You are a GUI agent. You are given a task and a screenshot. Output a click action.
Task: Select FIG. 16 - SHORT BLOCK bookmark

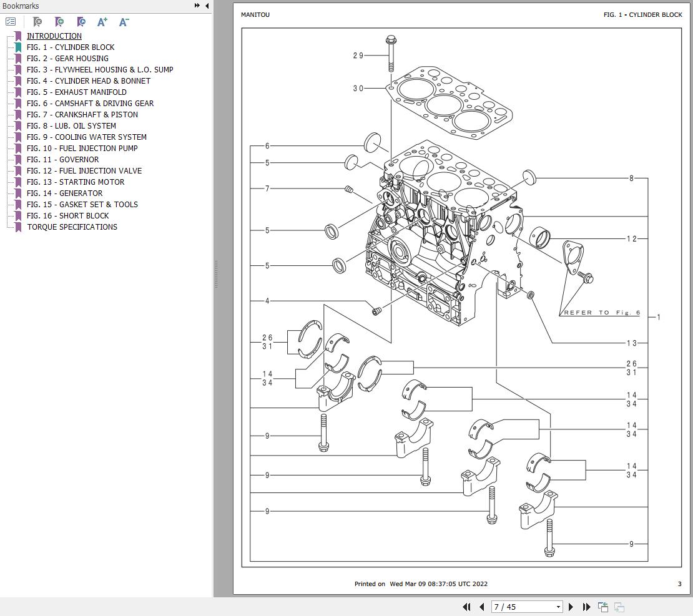point(68,216)
